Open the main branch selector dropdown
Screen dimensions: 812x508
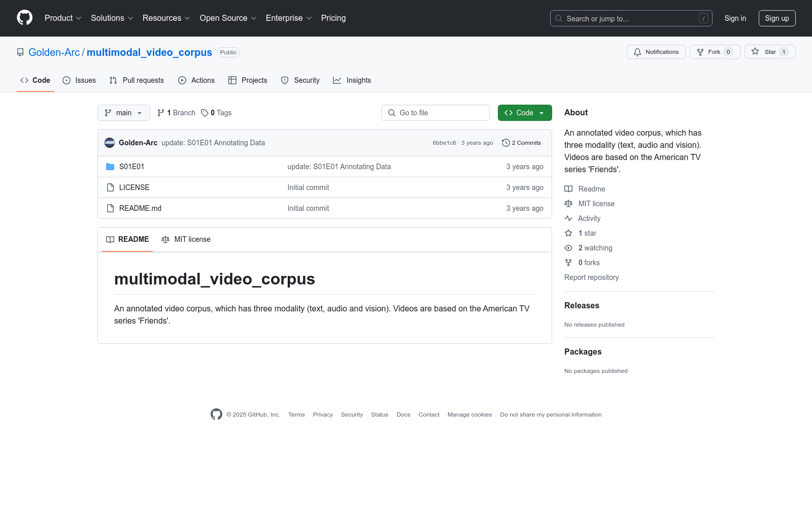124,113
